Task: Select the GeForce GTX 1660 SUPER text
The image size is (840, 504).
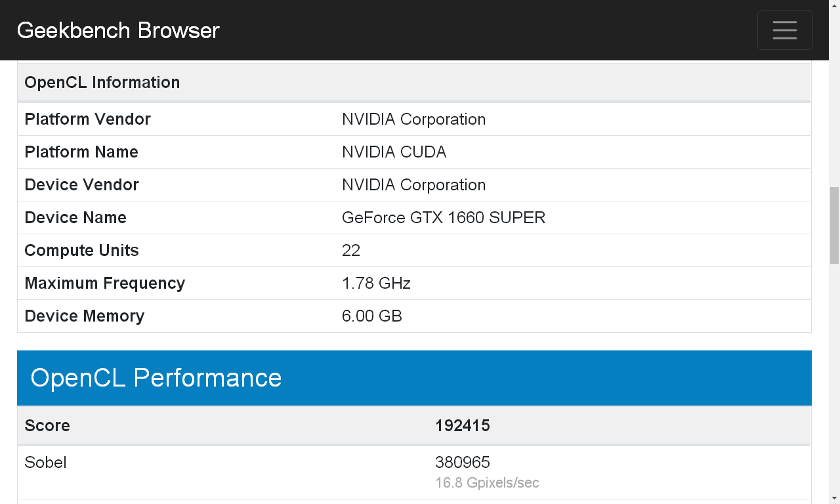Action: click(444, 217)
